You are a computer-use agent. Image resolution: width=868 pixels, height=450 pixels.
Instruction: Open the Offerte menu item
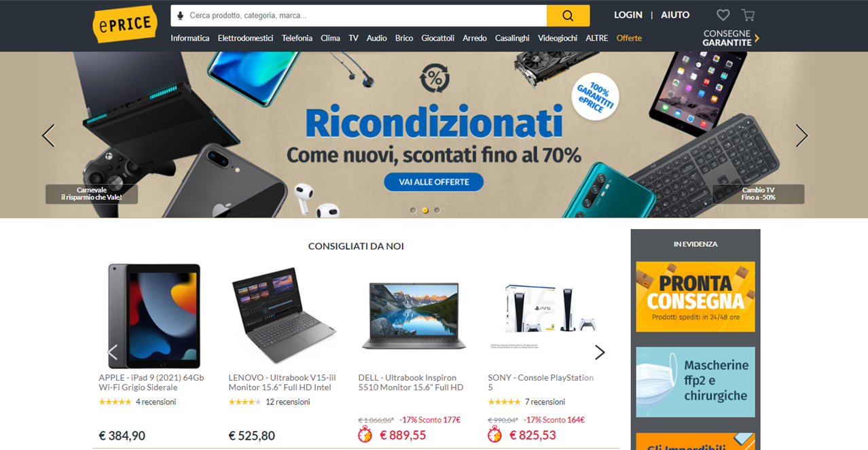[629, 38]
